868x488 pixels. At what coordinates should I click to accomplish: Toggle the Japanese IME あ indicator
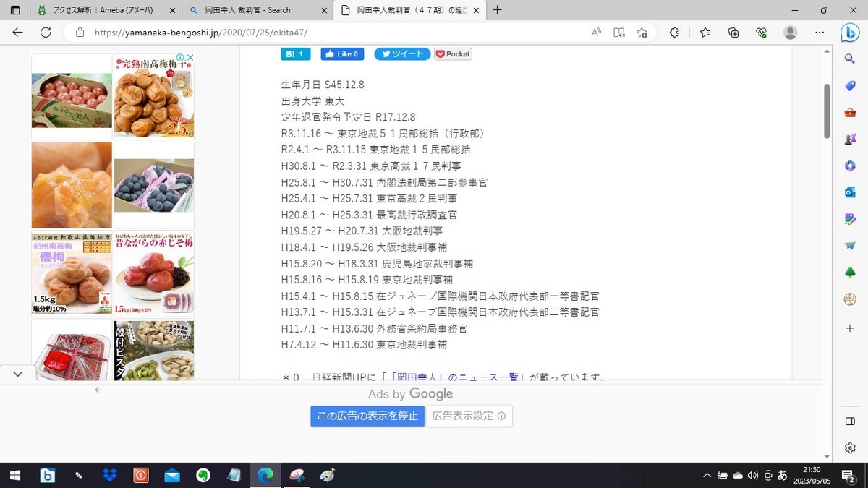[782, 475]
